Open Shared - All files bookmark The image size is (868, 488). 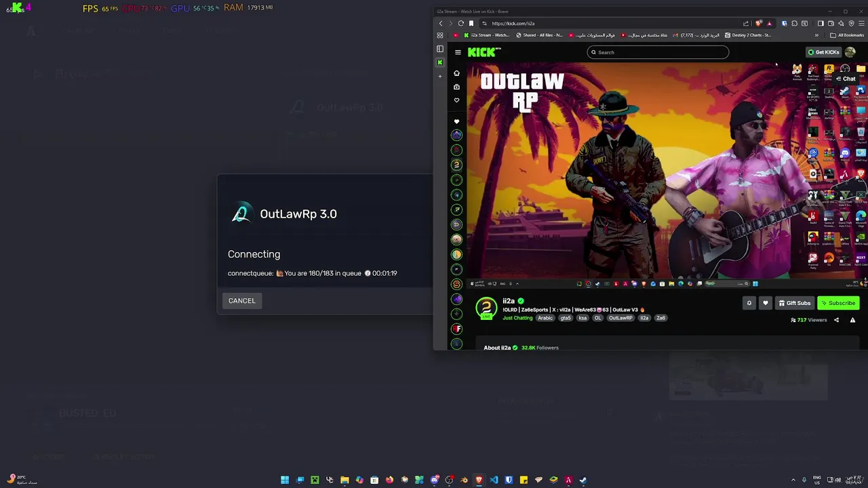[x=540, y=35]
